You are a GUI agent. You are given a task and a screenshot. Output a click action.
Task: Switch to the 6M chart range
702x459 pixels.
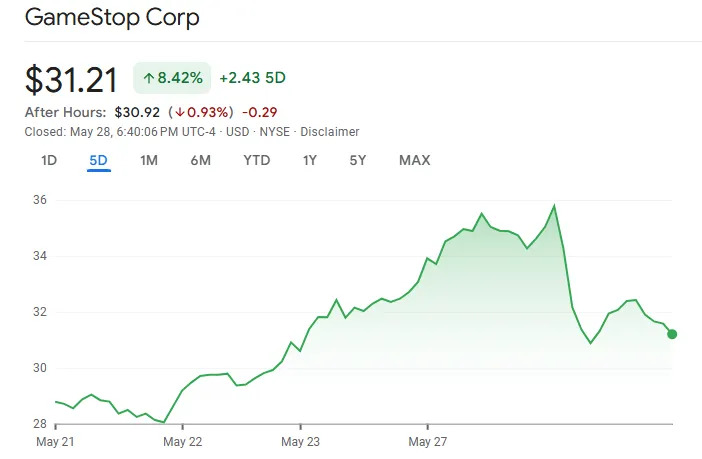201,160
